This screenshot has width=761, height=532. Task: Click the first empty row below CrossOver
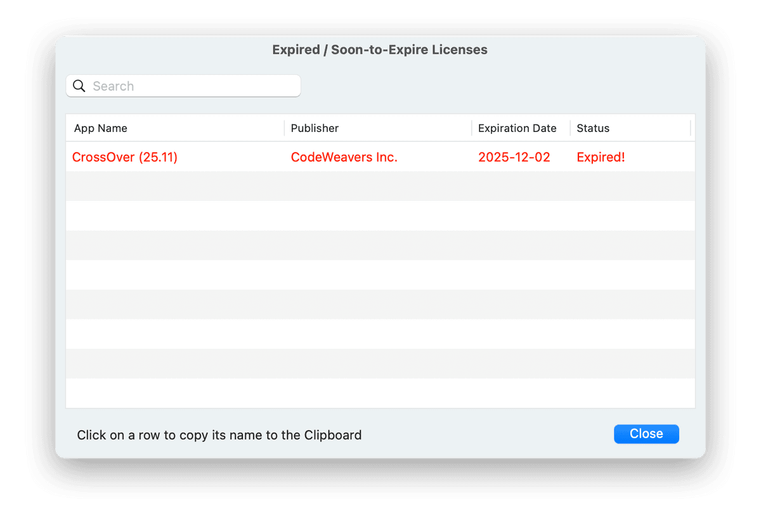(380, 186)
